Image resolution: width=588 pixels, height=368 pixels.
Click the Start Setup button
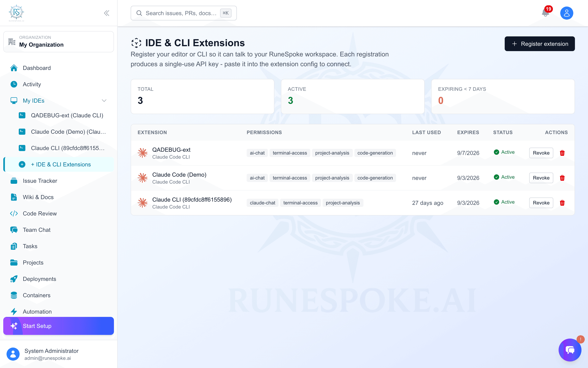tap(59, 326)
